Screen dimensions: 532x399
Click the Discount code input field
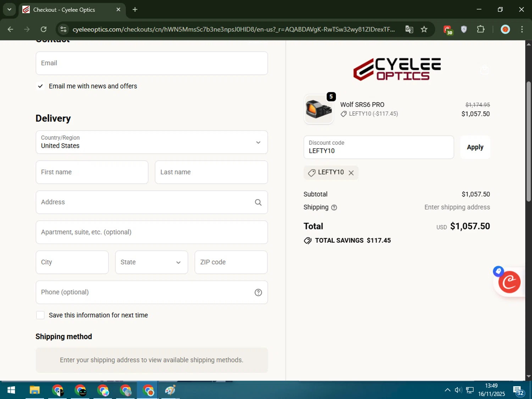(x=379, y=147)
